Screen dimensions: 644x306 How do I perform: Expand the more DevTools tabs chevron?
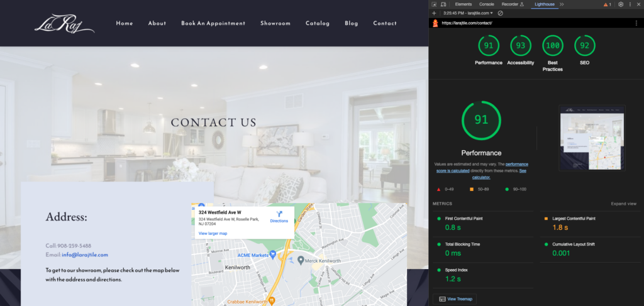pyautogui.click(x=562, y=4)
